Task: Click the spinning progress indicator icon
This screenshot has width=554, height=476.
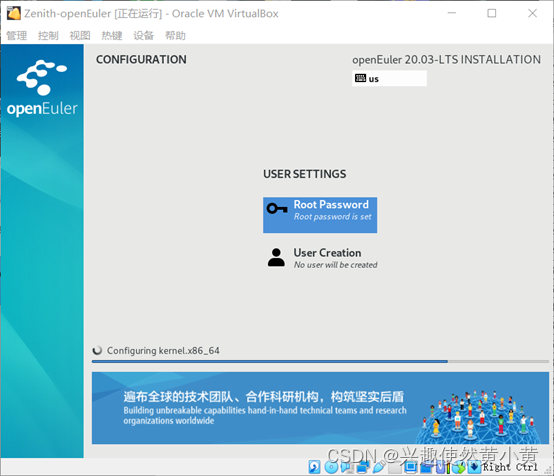Action: pyautogui.click(x=97, y=351)
